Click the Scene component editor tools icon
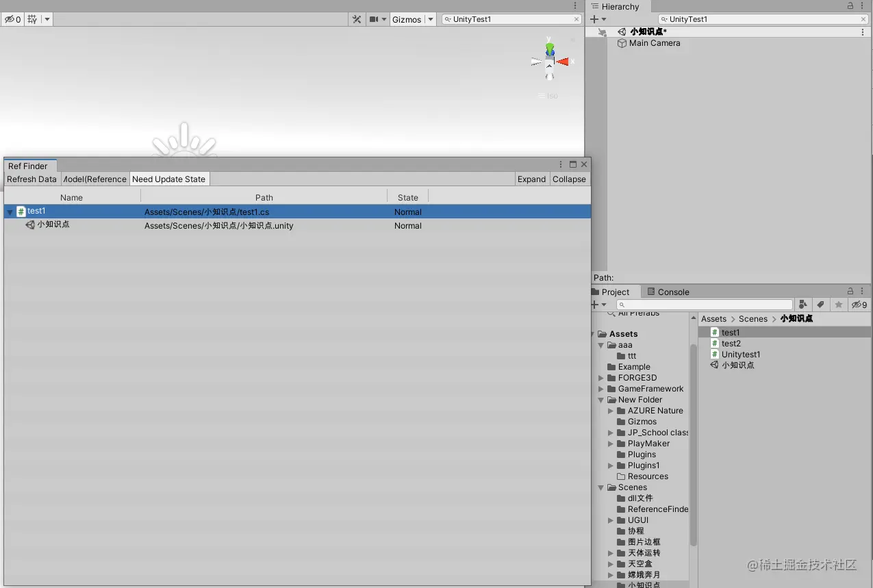 click(357, 19)
